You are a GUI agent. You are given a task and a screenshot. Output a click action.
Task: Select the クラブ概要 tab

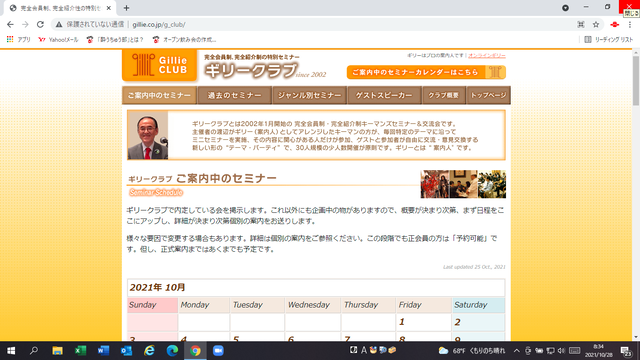coord(444,95)
